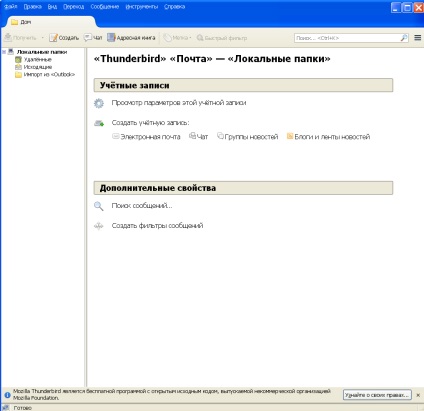The width and height of the screenshot is (424, 411).
Task: Click the Метка tag icon
Action: [x=168, y=38]
